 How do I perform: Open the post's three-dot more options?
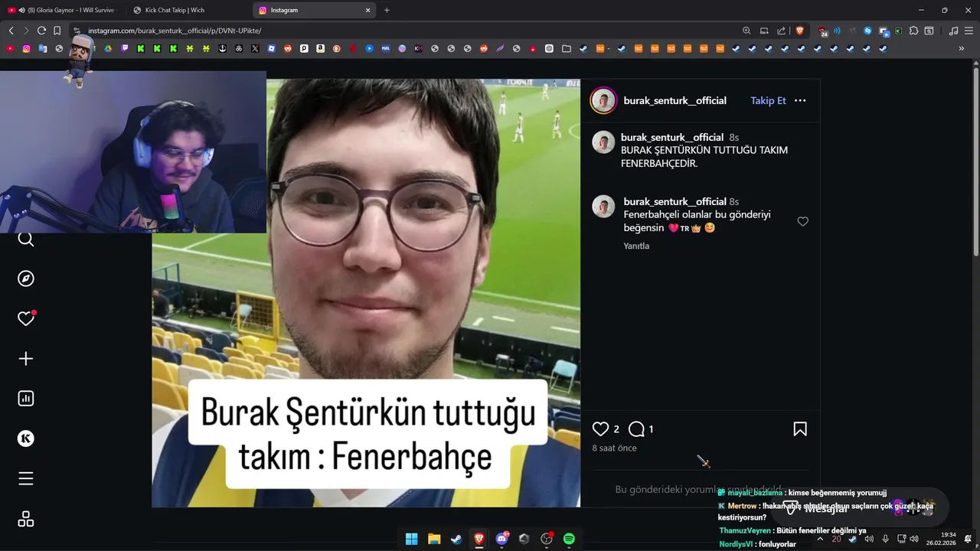(800, 100)
